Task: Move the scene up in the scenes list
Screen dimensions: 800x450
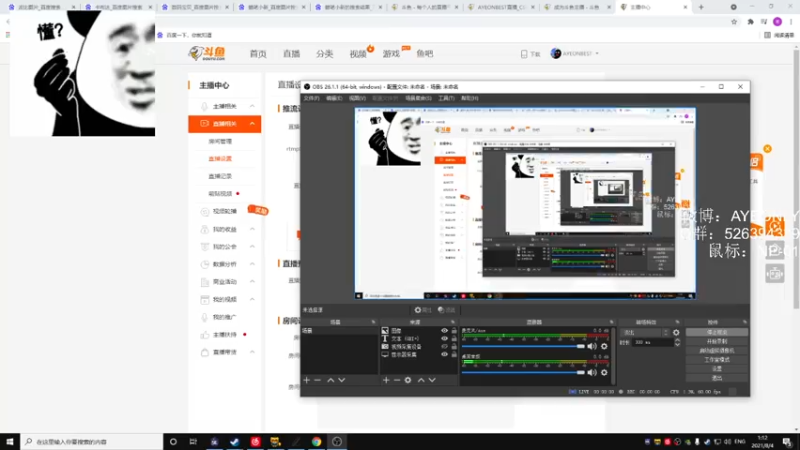Action: pos(331,380)
